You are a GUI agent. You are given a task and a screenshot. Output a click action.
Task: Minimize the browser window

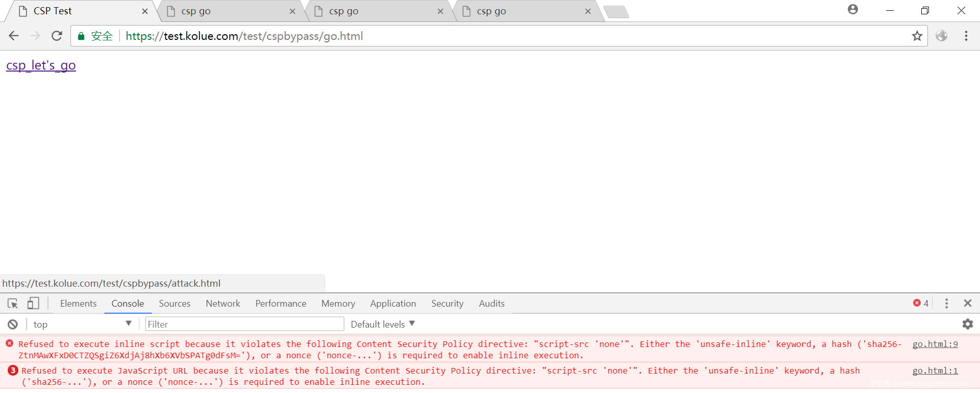(x=890, y=10)
